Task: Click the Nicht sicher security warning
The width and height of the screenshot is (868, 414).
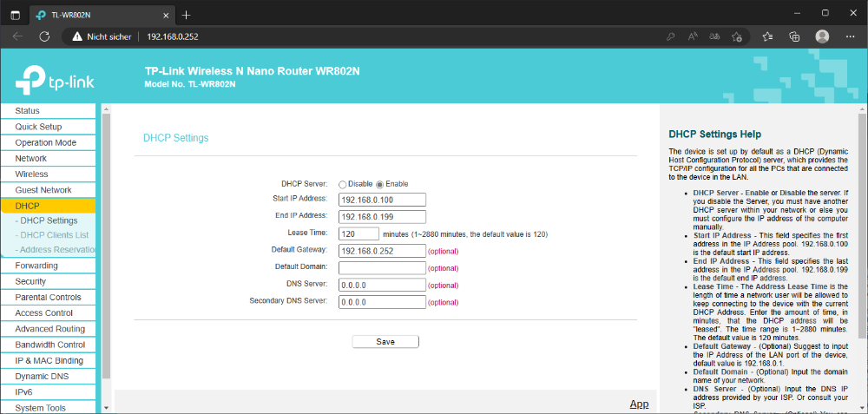Action: pos(101,37)
